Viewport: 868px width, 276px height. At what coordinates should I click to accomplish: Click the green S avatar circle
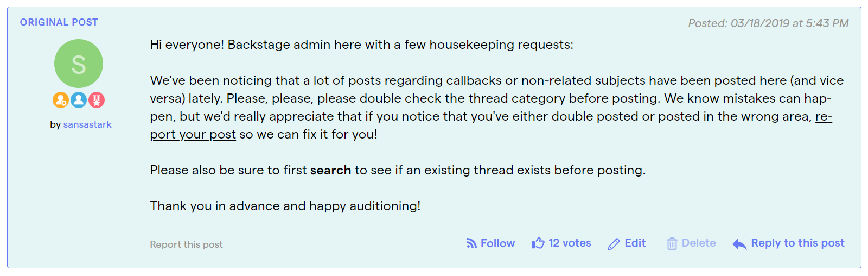point(79,64)
